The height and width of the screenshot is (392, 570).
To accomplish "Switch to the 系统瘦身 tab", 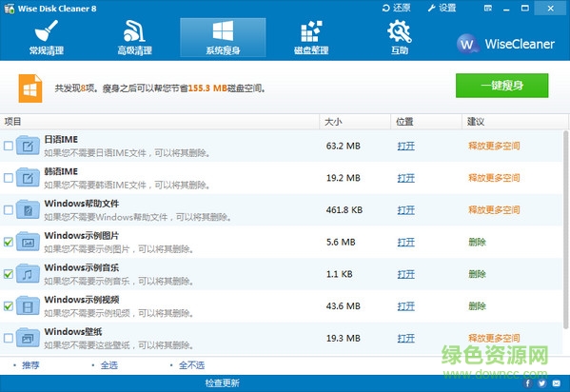I will (223, 37).
